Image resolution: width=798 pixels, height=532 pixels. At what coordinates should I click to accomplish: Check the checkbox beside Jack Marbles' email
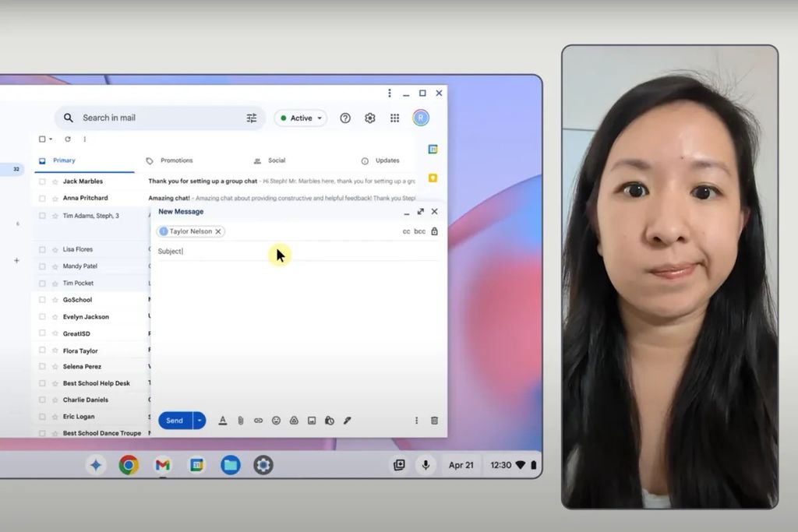tap(41, 181)
